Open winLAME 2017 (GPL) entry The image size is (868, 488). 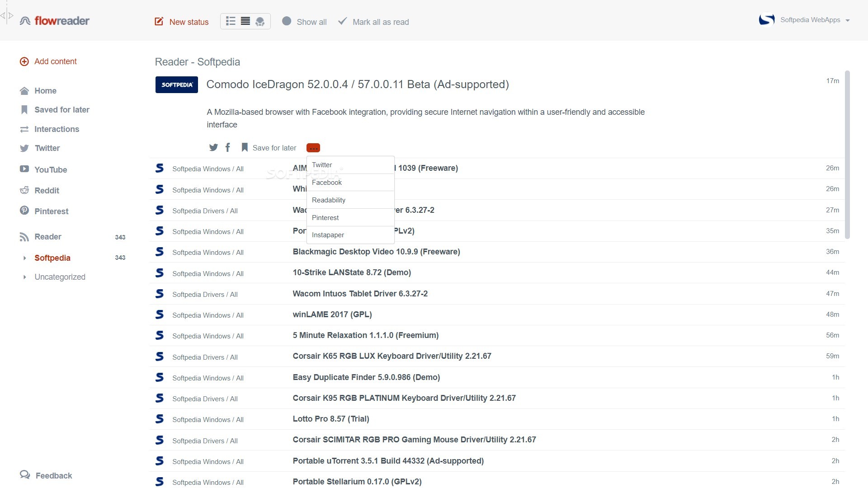click(332, 314)
